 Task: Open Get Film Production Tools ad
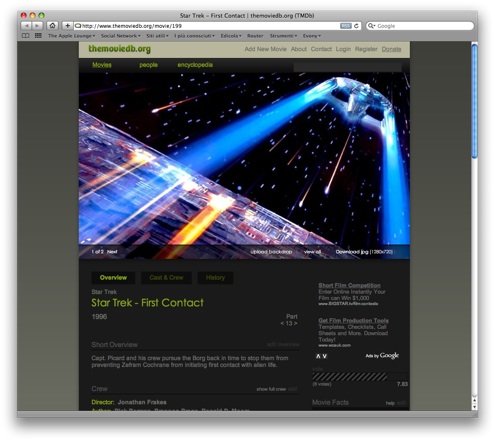point(353,320)
